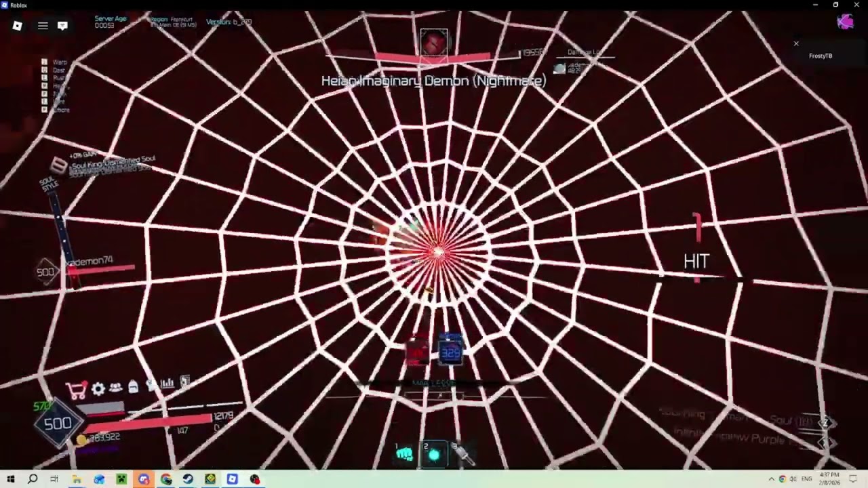Screen dimensions: 868x488
Task: Open Google Chrome from taskbar
Action: coord(166,479)
